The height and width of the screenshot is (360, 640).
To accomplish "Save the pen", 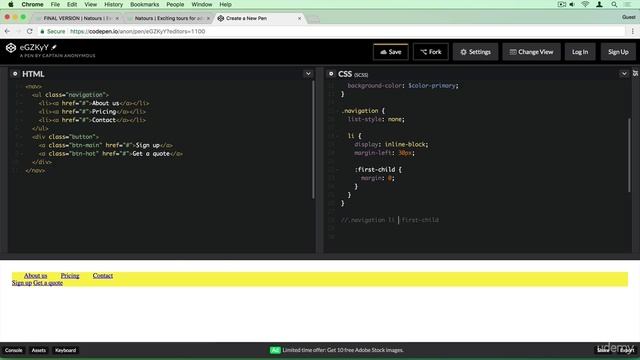I will pyautogui.click(x=391, y=52).
